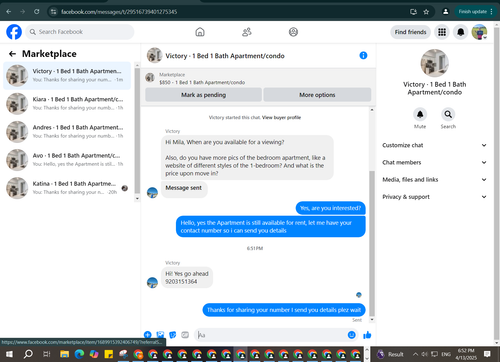Open the Home feed icon

click(200, 32)
